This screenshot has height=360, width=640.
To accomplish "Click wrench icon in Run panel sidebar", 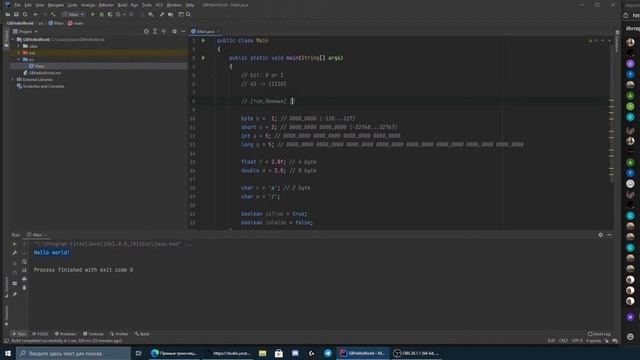I will (15, 253).
